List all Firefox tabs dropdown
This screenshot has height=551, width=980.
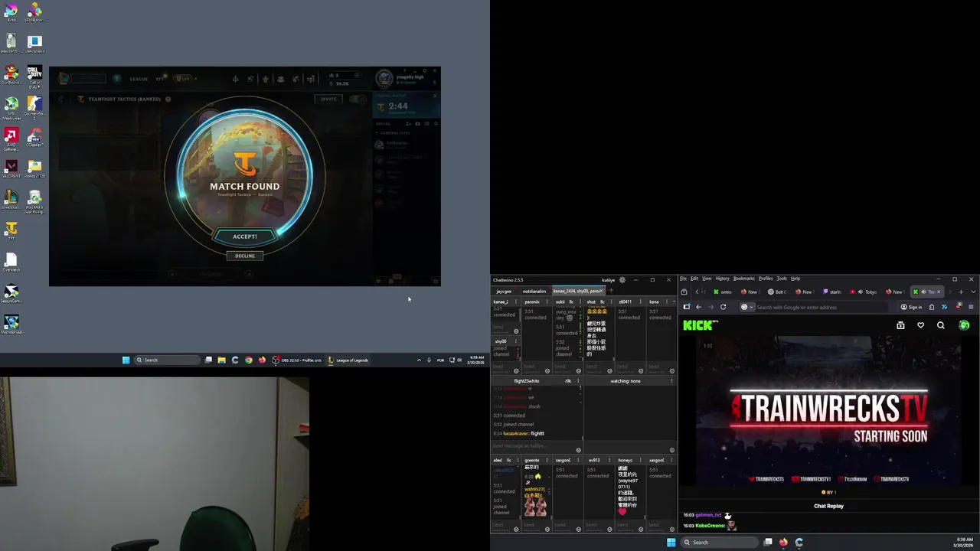(973, 292)
